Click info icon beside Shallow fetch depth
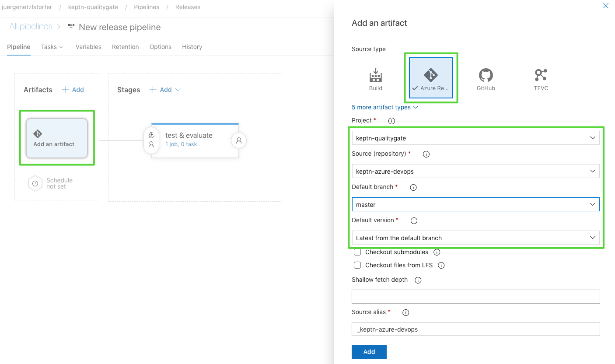Screen dimensions: 615x364 point(418,280)
